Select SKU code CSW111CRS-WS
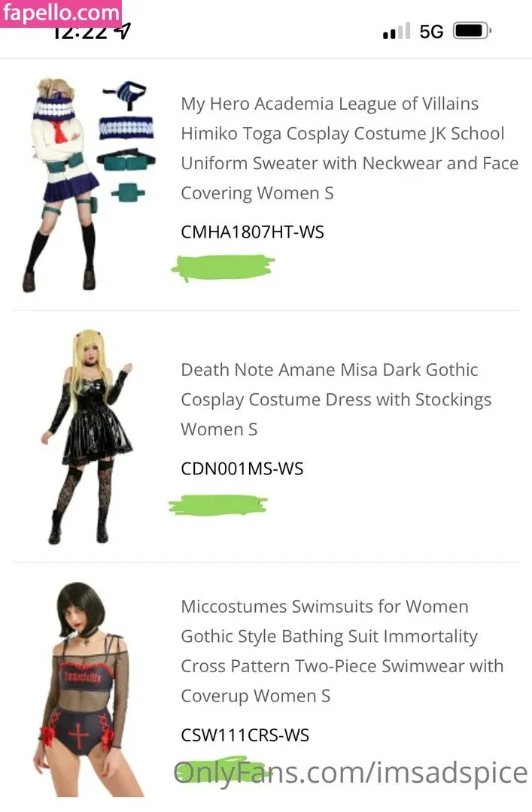 pyautogui.click(x=245, y=735)
